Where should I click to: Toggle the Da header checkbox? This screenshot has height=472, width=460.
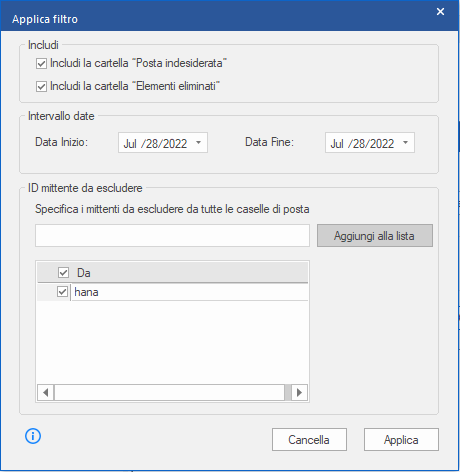coord(63,272)
